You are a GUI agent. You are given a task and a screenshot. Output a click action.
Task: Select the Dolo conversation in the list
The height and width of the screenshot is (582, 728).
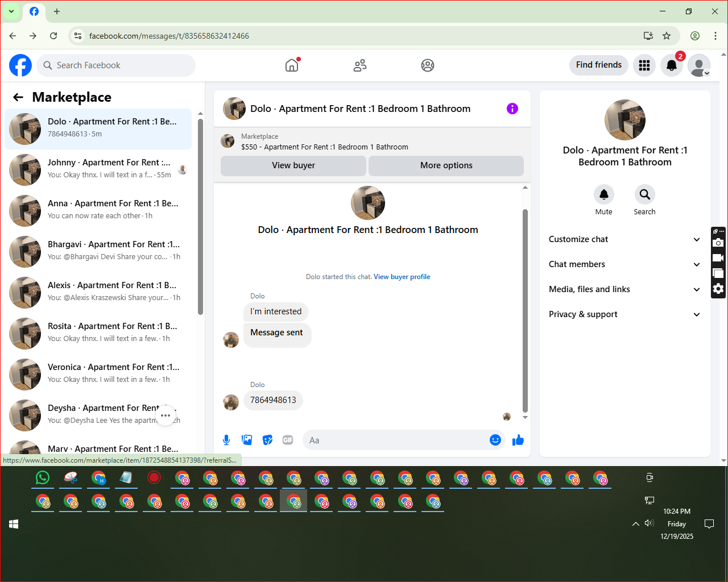(x=98, y=129)
